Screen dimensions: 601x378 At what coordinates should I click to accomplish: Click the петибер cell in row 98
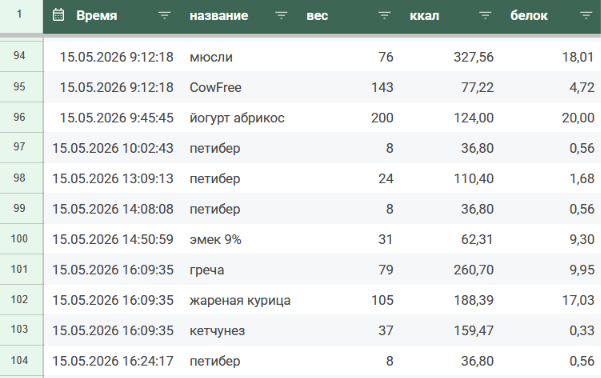pyautogui.click(x=241, y=178)
